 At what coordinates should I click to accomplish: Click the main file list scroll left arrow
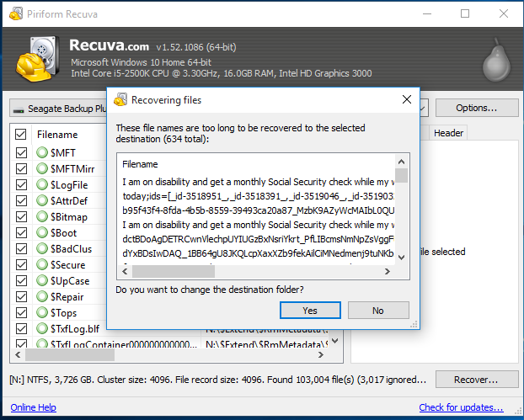(x=18, y=354)
